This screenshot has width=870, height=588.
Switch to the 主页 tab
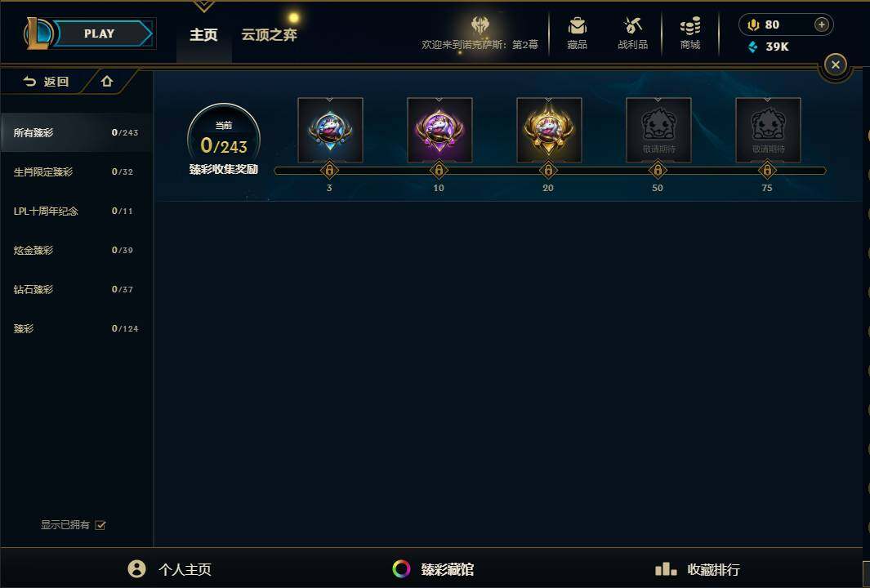tap(203, 34)
